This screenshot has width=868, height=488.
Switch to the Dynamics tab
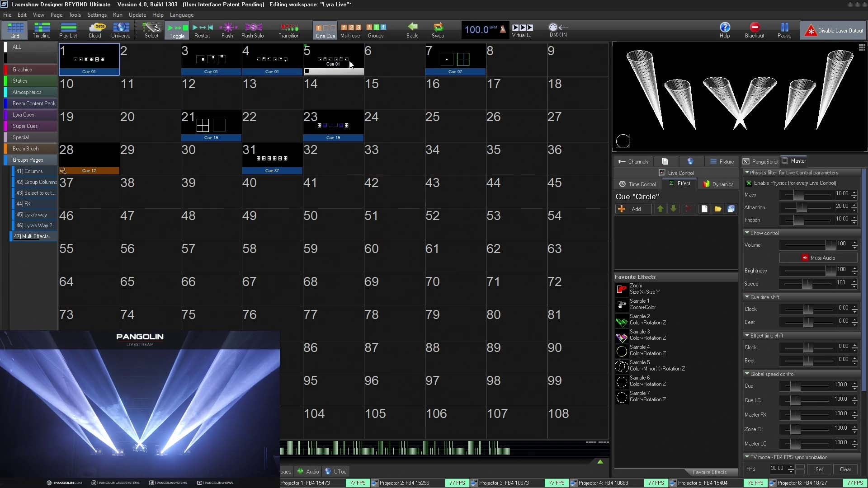tap(718, 184)
